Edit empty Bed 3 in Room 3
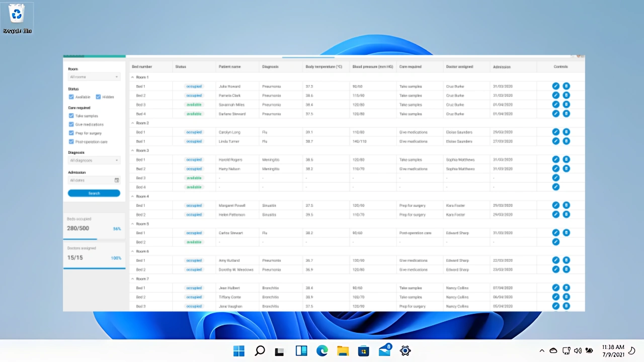Viewport: 644px width, 362px height. [556, 178]
